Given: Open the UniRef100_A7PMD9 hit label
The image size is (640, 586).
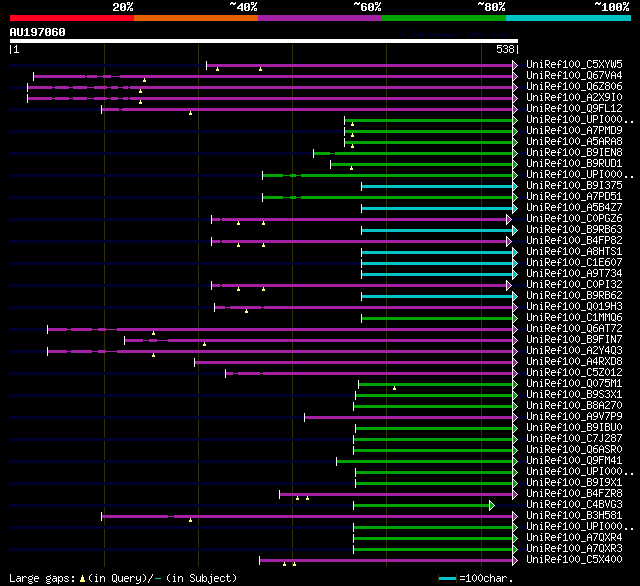Looking at the screenshot, I should 574,131.
